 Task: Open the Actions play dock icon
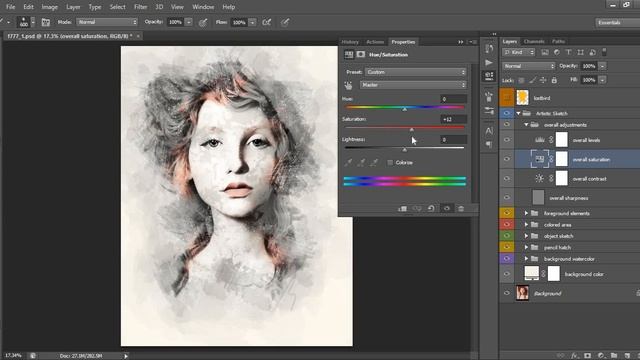(489, 62)
